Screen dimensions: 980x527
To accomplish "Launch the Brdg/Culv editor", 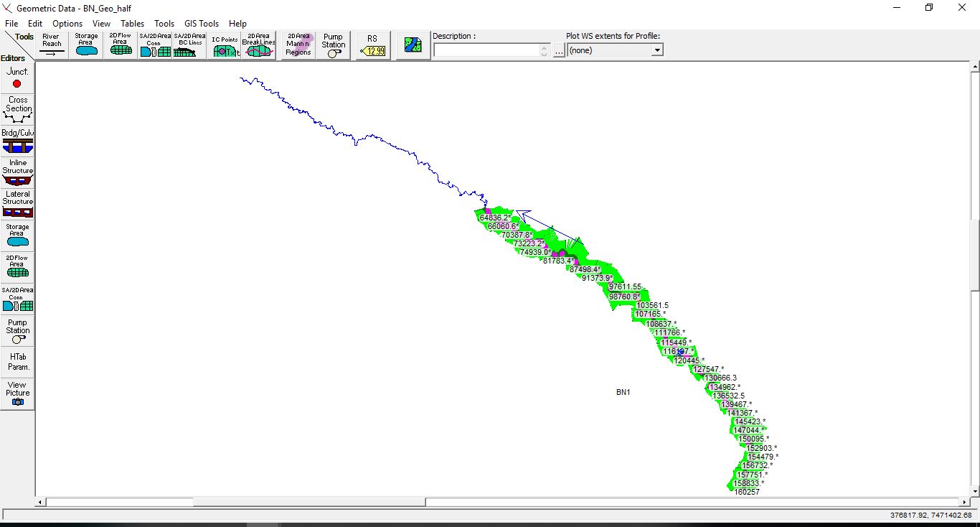I will pyautogui.click(x=17, y=140).
